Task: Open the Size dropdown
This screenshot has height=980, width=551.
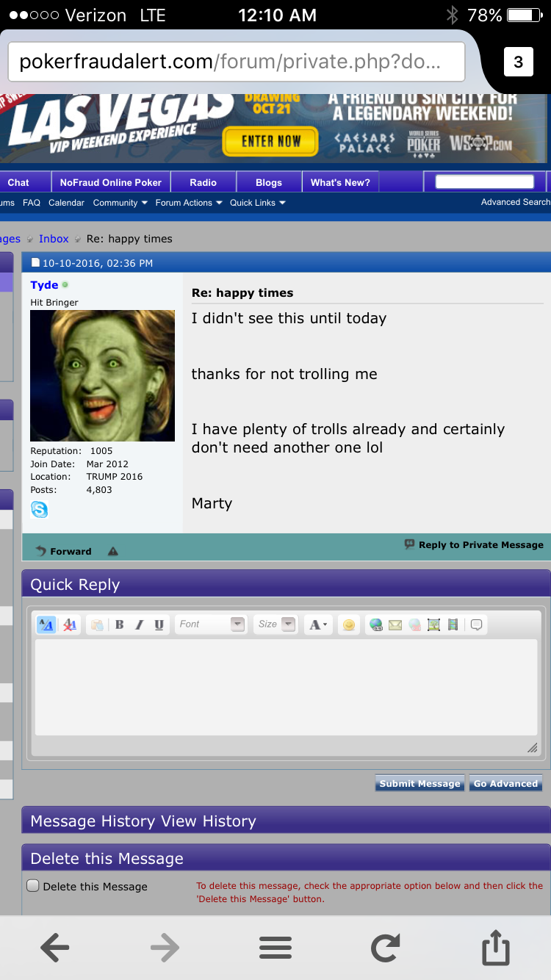Action: pyautogui.click(x=275, y=624)
